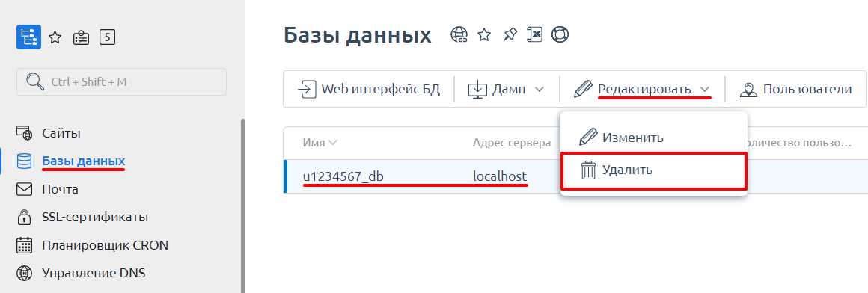Click the sidebar vertical scrollbar
868x293 pixels.
[242, 206]
